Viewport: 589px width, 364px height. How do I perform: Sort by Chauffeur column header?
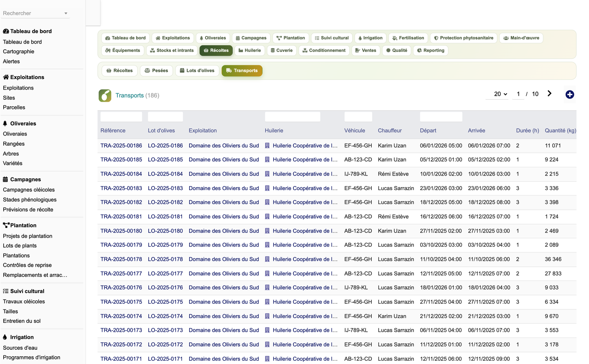coord(390,131)
